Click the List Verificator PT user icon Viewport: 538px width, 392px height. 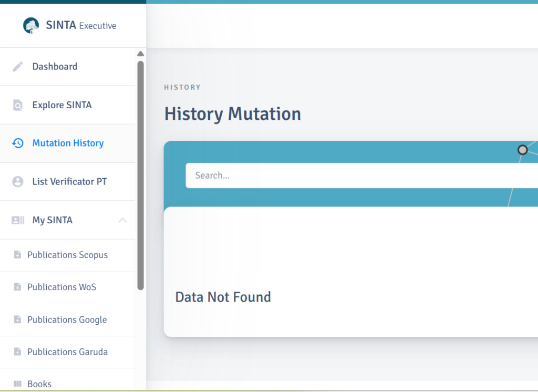(x=17, y=182)
